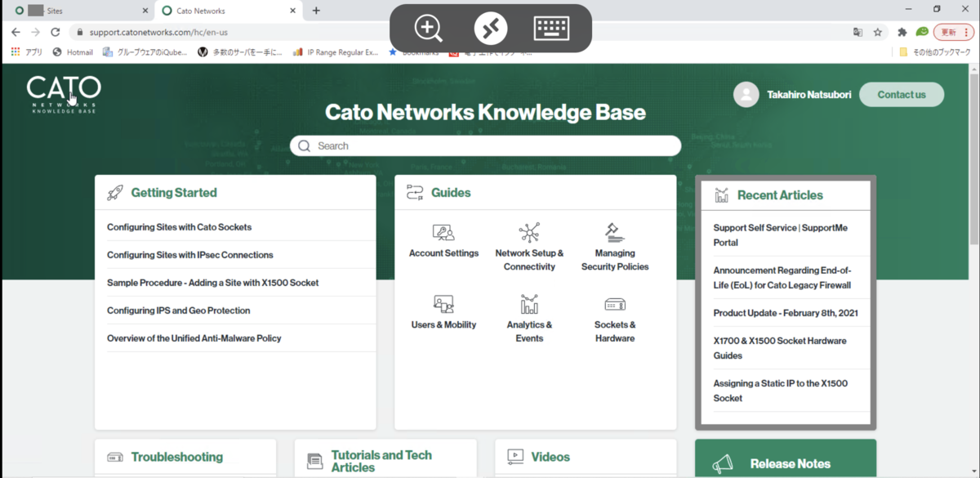Open the Videos section heading
Viewport: 980px width, 478px height.
tap(550, 458)
